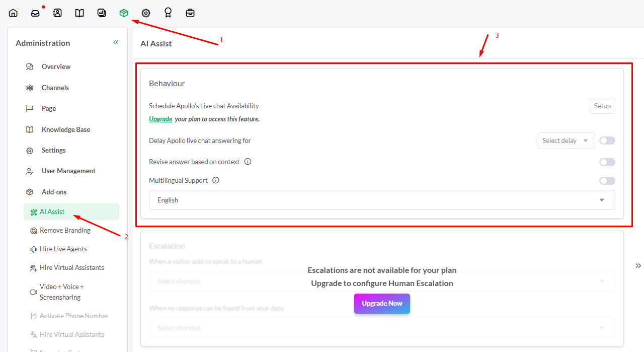Screen dimensions: 644x352
Task: Click the Knowledge Base icon in sidebar
Action: point(30,129)
